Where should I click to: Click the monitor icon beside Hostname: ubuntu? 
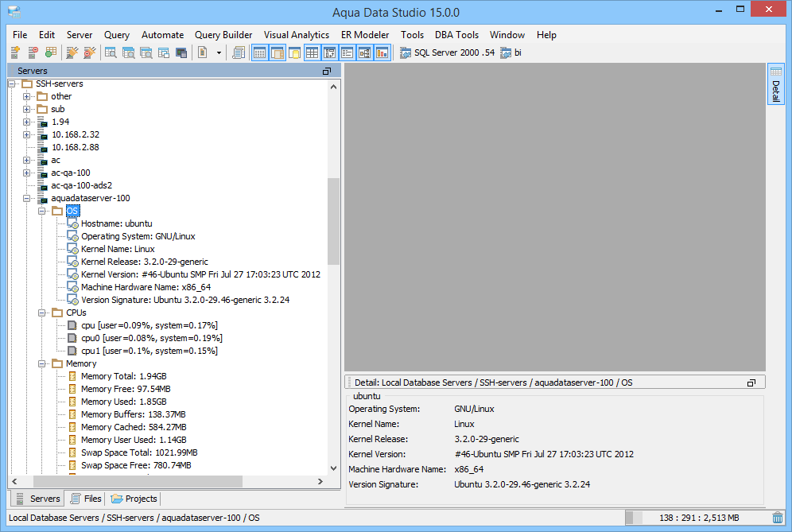coord(72,223)
